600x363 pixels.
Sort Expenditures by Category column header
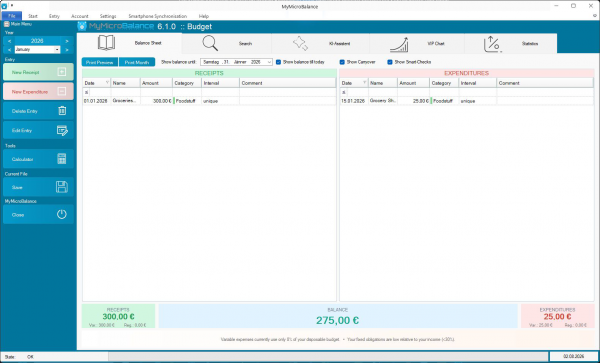[444, 83]
